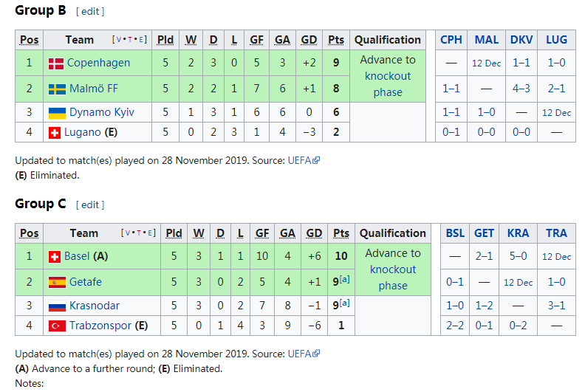Click the Spain flag icon beside Getafe
Viewport: 585px width, 392px height.
pos(56,282)
